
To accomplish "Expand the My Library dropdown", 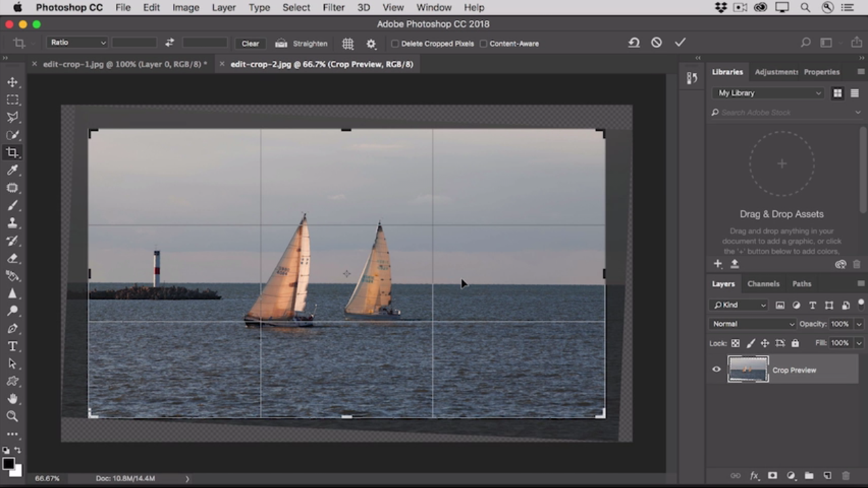I will (770, 93).
